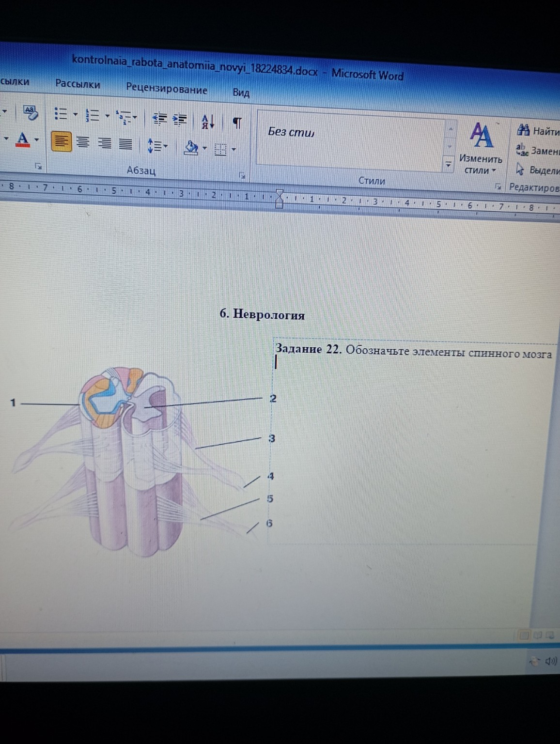Open the line spacing dropdown
This screenshot has height=744, width=560.
coord(157,146)
